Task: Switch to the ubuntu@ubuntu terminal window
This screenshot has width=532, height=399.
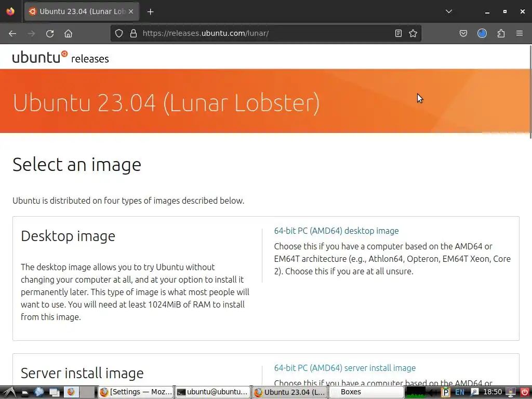Action: point(212,392)
